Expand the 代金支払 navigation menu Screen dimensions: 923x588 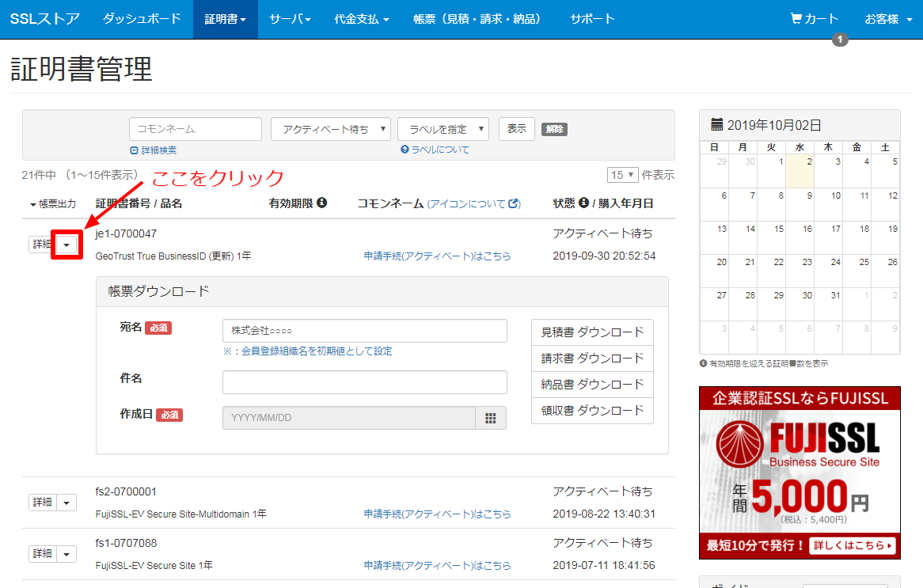point(362,20)
